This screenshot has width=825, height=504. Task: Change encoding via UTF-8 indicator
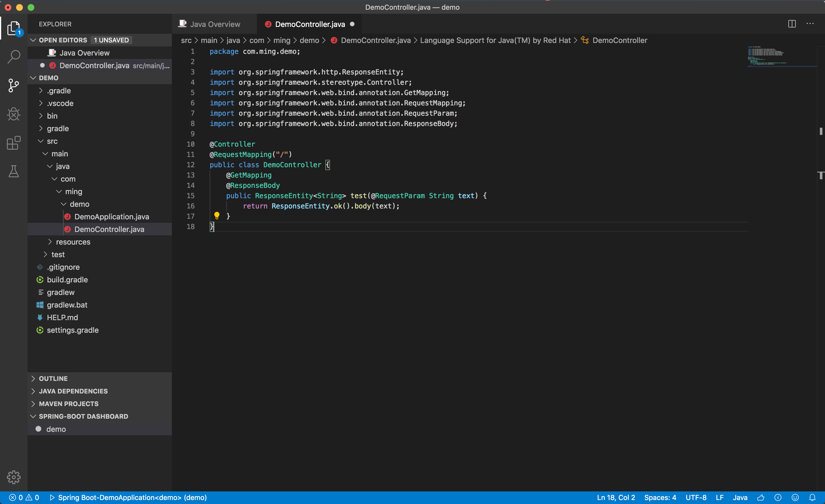696,498
